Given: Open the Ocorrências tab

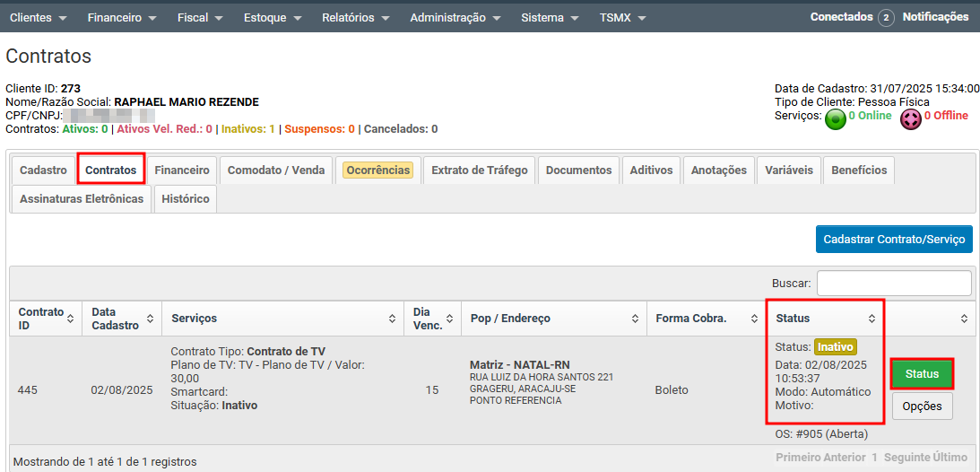Looking at the screenshot, I should [x=378, y=170].
